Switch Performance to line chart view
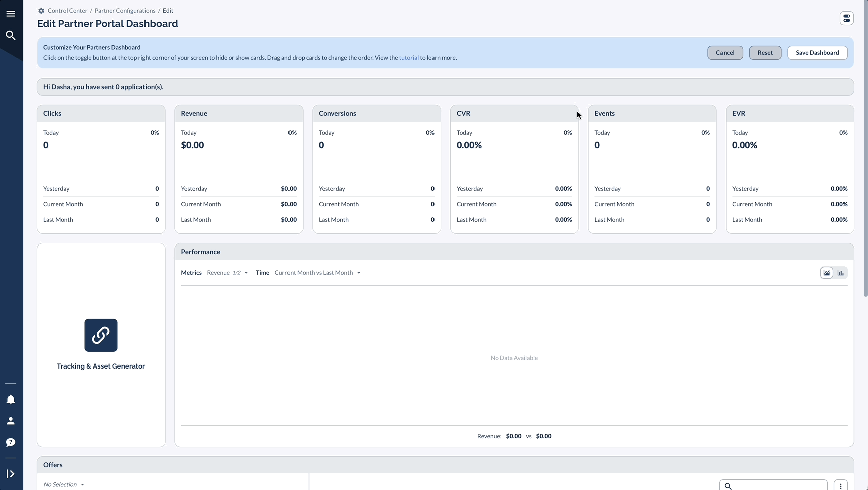Screen dimensions: 868x490 pos(827,273)
